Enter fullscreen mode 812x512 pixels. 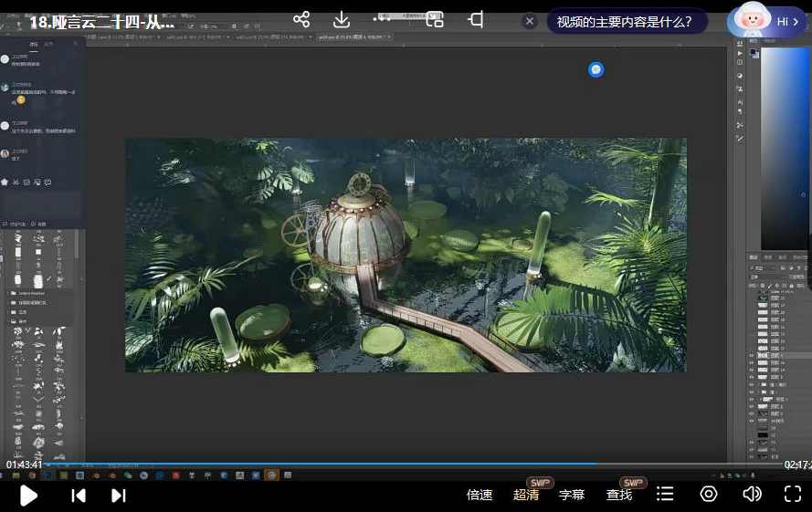[793, 494]
